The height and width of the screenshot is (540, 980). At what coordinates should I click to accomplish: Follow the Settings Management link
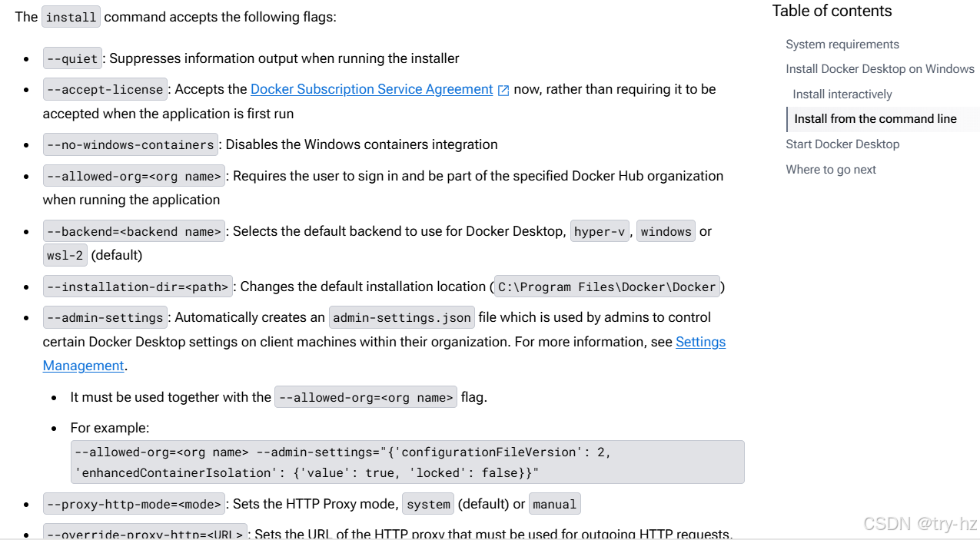[700, 342]
